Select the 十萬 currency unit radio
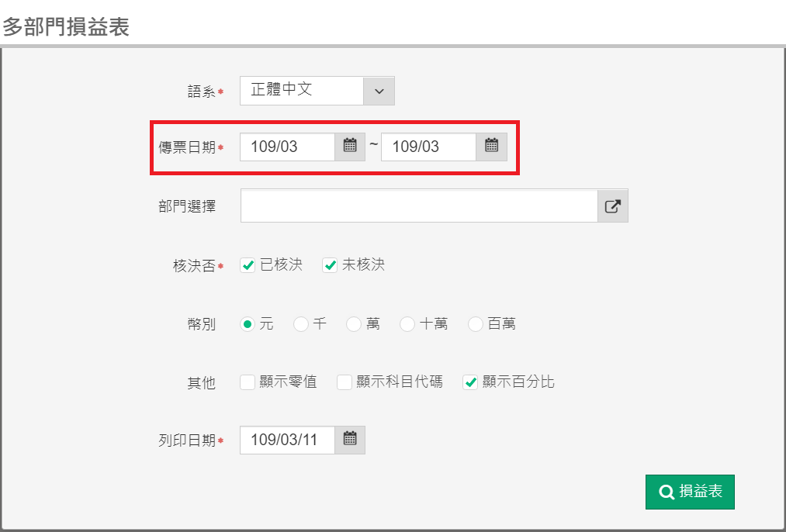The width and height of the screenshot is (786, 532). pyautogui.click(x=407, y=324)
